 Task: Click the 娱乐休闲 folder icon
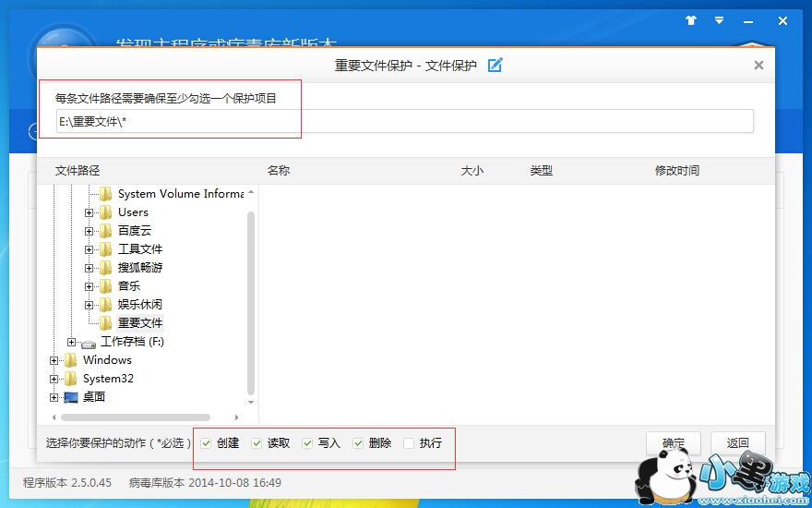click(105, 305)
